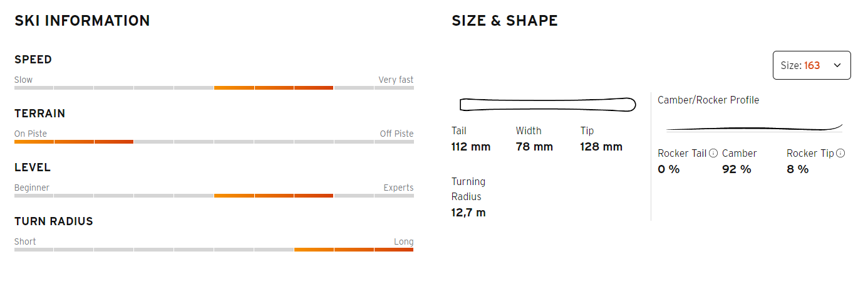
Task: Click the ski outline shape image
Action: [548, 104]
